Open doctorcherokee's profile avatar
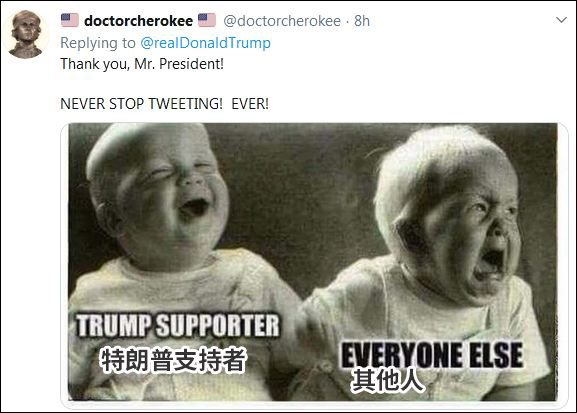Viewport: 577px width, 413px height. (26, 34)
